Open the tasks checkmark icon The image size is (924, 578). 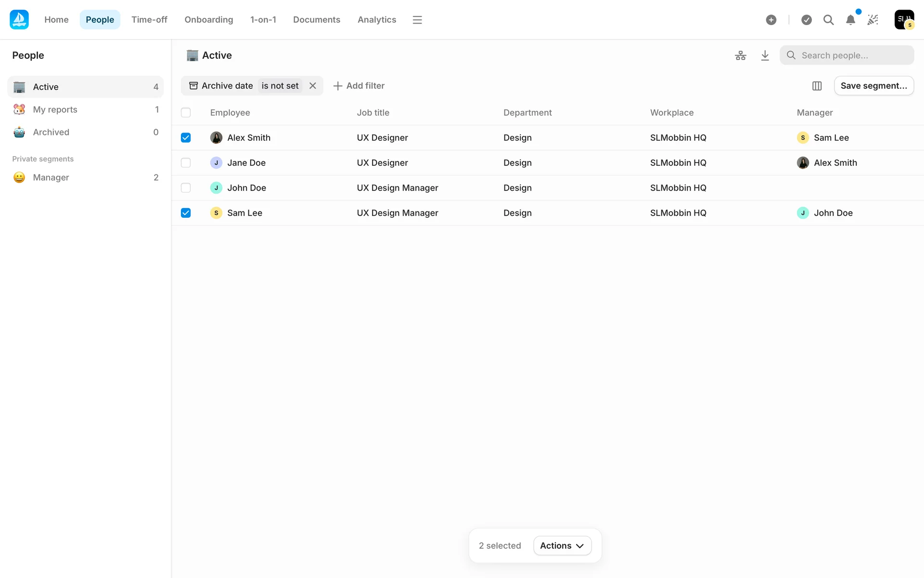click(807, 20)
